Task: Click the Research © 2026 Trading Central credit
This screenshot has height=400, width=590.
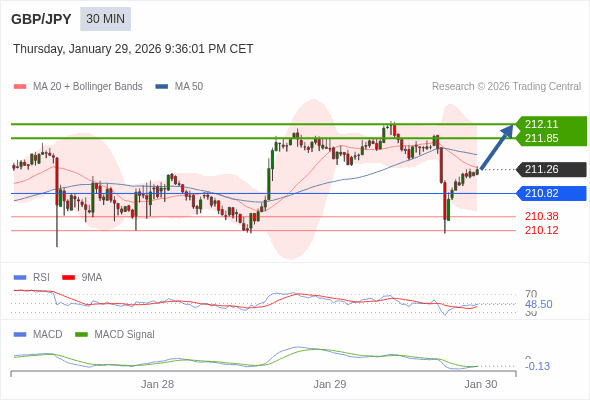Action: (x=506, y=87)
